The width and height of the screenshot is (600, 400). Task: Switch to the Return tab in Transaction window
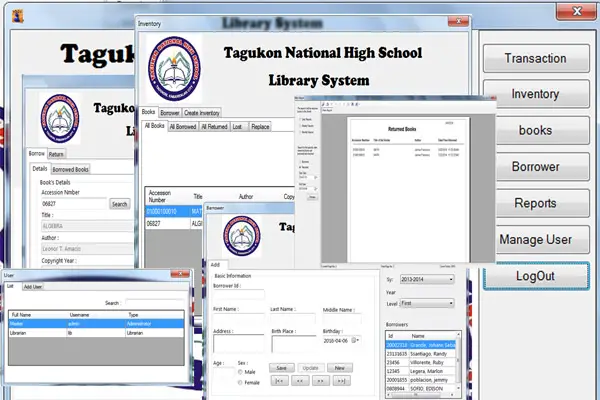pos(56,154)
